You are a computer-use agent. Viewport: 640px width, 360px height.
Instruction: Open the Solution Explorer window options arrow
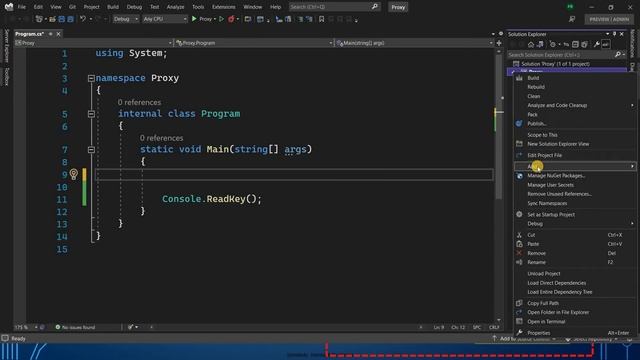(607, 34)
